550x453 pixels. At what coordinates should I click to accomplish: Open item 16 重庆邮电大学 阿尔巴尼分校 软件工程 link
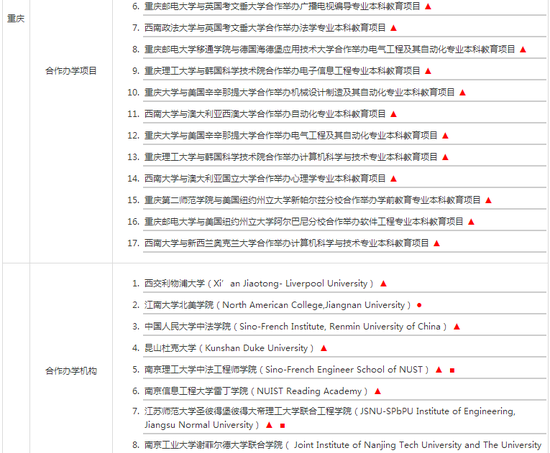click(304, 221)
